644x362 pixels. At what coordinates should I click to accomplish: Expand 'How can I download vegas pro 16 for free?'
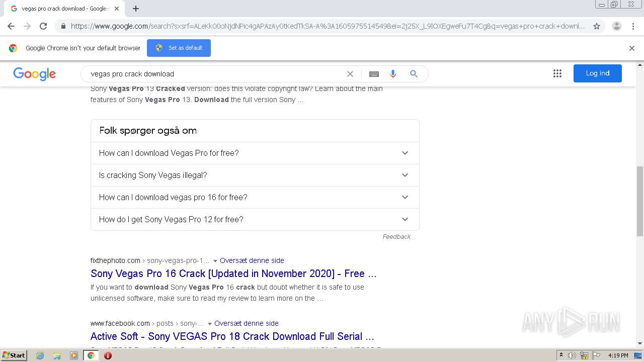(255, 197)
